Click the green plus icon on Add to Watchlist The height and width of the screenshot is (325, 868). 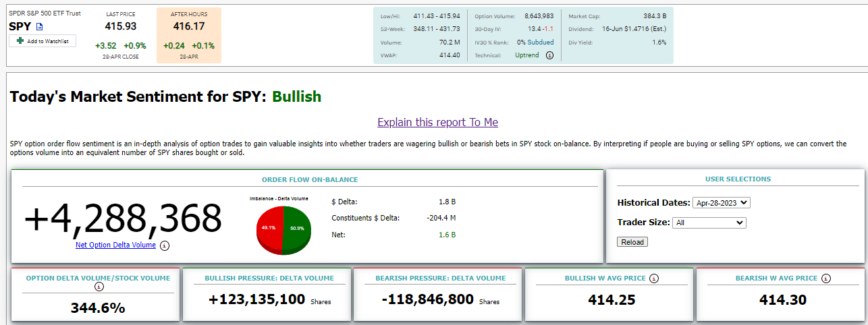coord(20,41)
